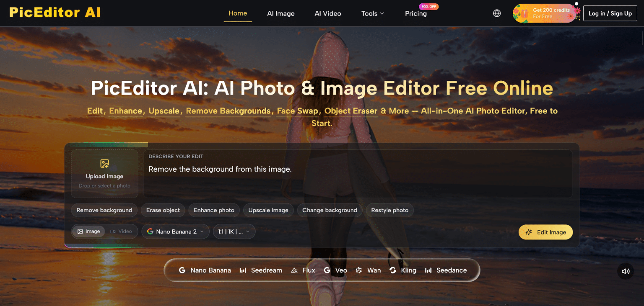Click the Upload Image icon

104,164
